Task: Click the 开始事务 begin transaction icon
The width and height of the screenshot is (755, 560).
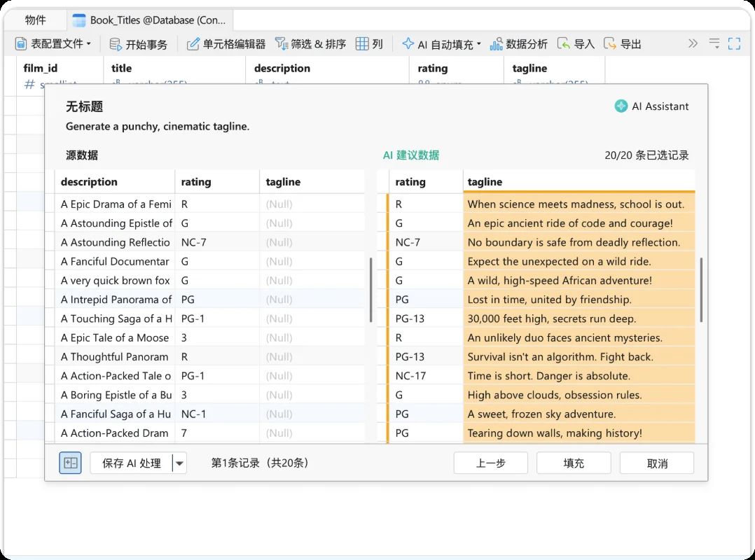Action: pyautogui.click(x=115, y=45)
